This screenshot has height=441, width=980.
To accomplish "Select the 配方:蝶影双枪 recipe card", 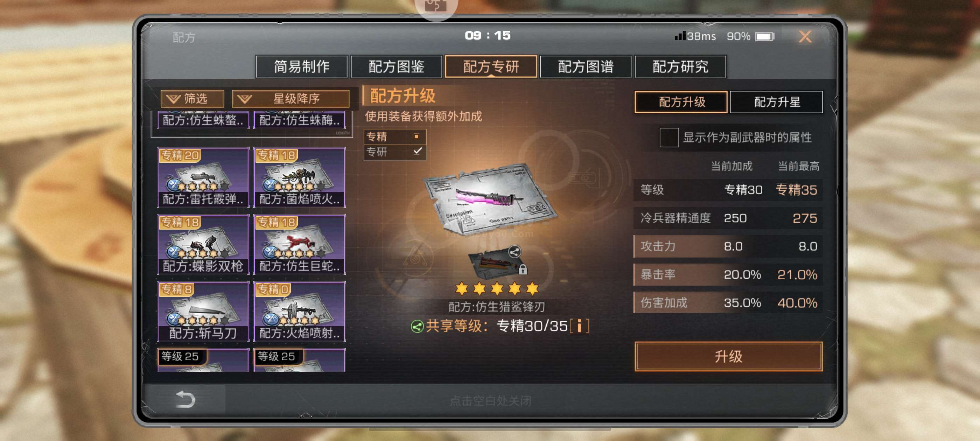I will (203, 244).
